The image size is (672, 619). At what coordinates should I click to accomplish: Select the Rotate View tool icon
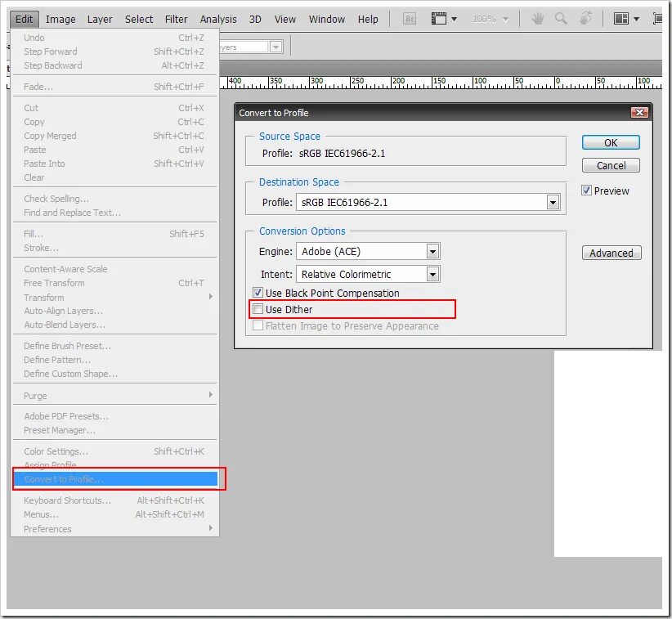585,19
